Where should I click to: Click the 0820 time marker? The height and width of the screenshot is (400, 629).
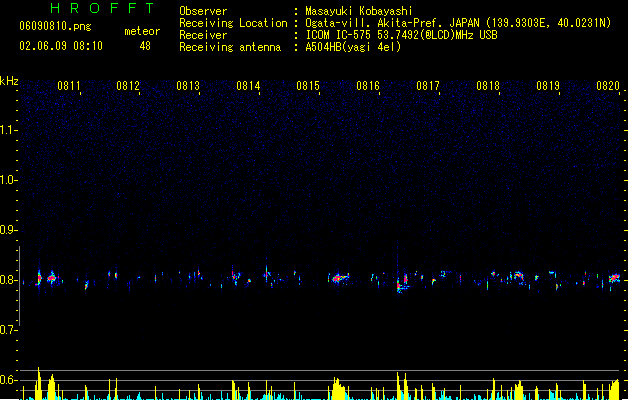click(608, 86)
